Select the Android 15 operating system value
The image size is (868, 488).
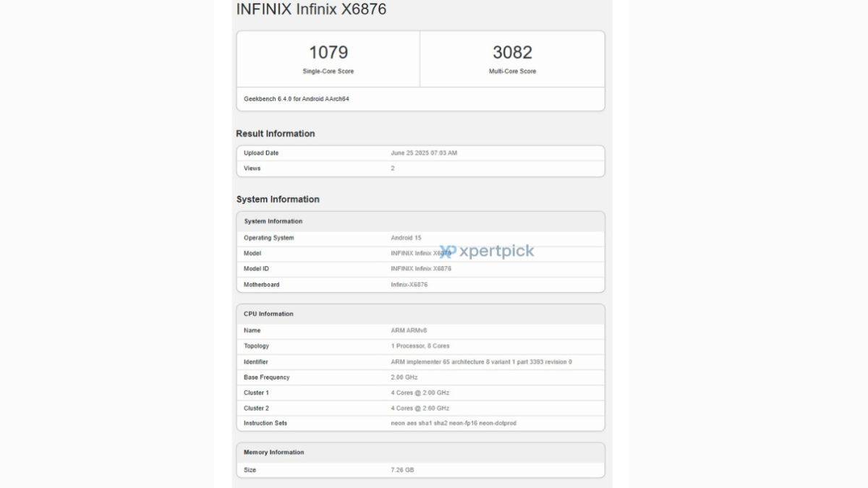[406, 238]
